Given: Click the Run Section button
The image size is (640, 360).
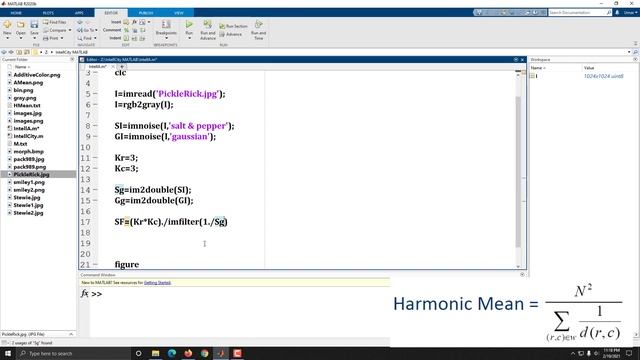Looking at the screenshot, I should (x=233, y=26).
